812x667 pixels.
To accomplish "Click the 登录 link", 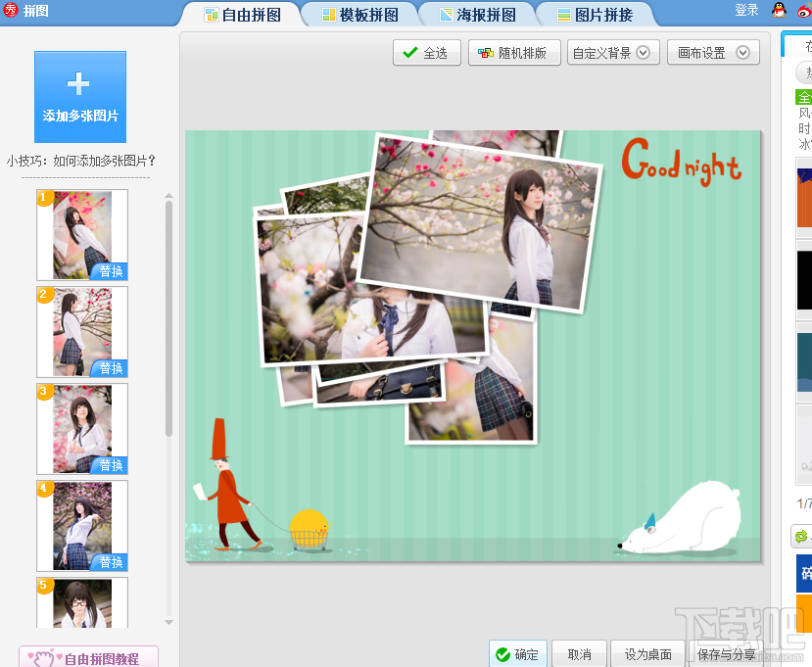I will point(746,10).
